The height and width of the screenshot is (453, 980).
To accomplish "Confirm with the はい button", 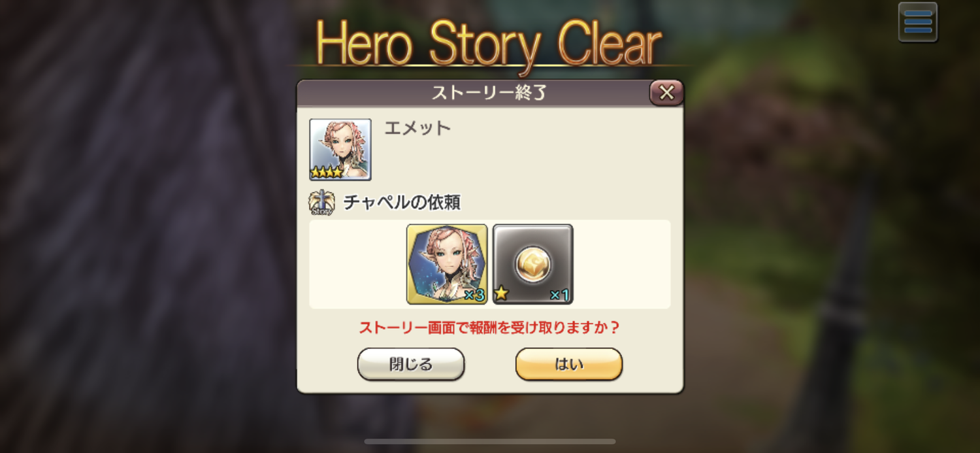I will (569, 364).
